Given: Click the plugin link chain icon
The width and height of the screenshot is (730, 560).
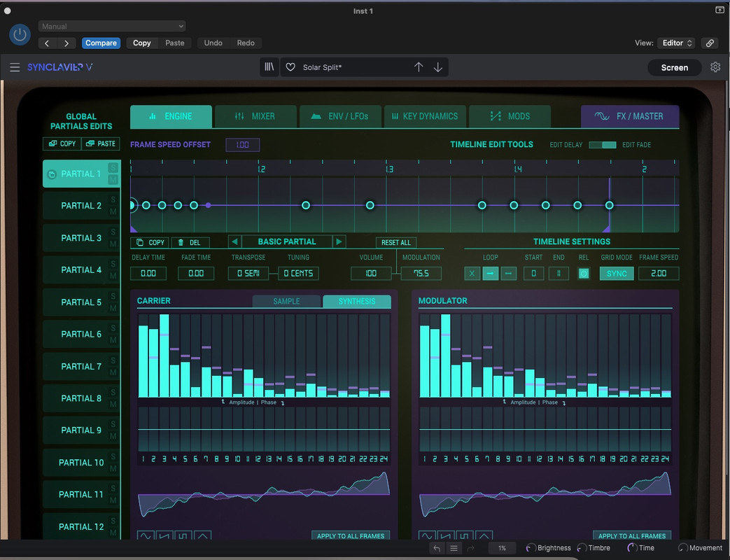Looking at the screenshot, I should click(710, 43).
